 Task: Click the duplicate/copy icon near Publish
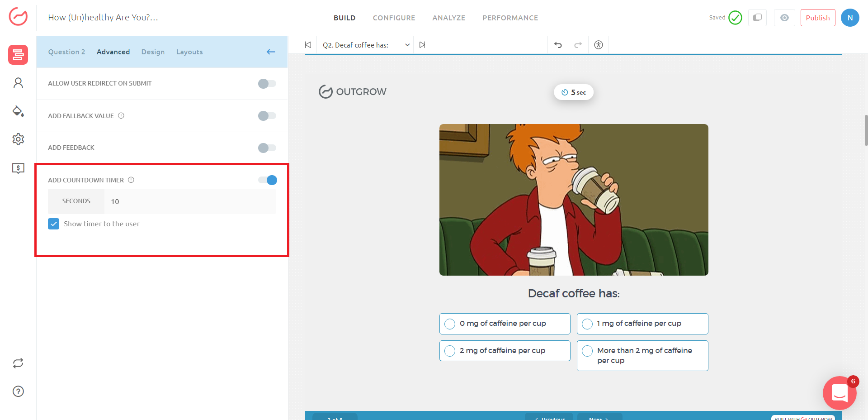pyautogui.click(x=757, y=18)
